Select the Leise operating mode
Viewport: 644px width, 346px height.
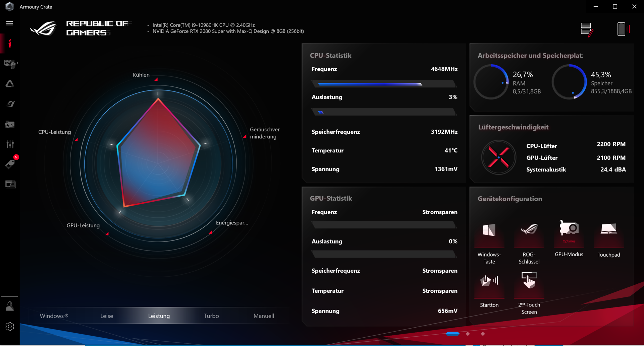(x=107, y=316)
